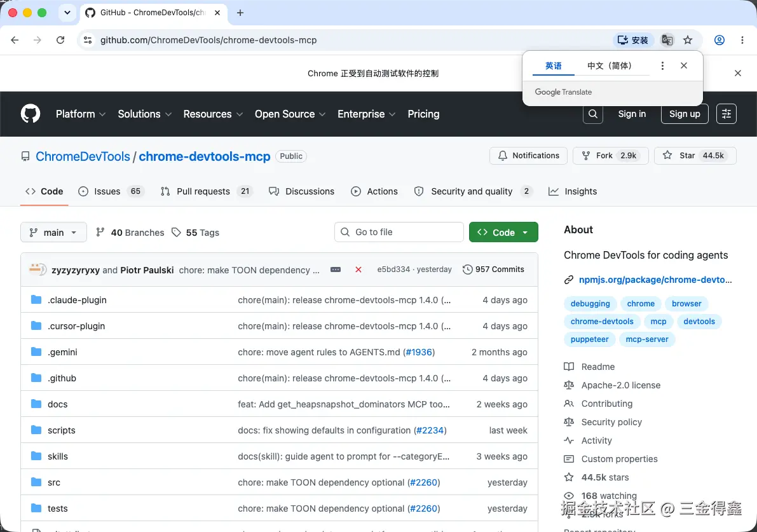
Task: Click the browser address bar
Action: click(x=348, y=40)
